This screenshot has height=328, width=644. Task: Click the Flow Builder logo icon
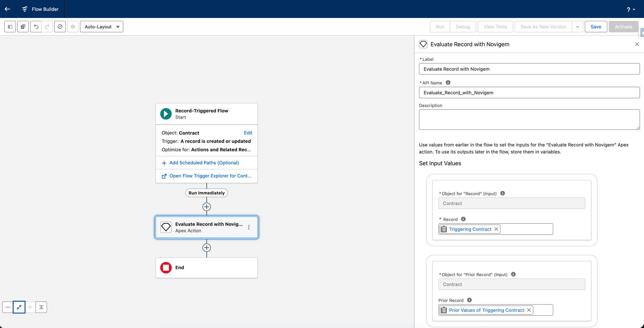(25, 9)
